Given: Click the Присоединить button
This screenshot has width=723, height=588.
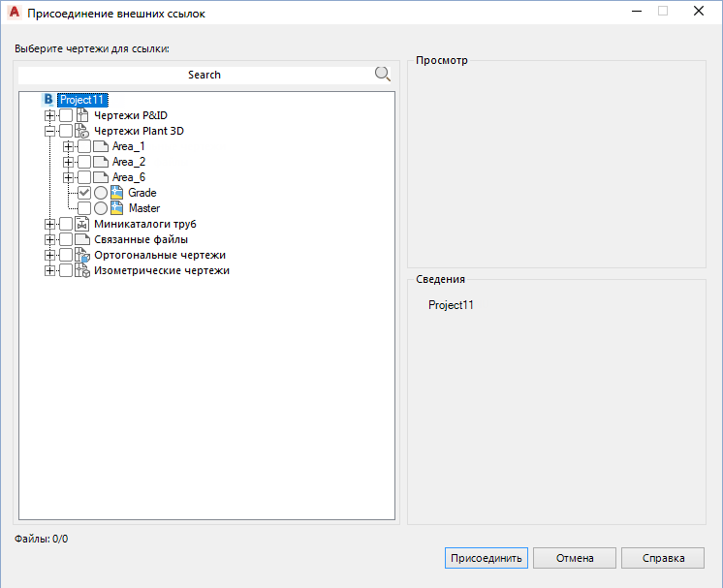Looking at the screenshot, I should click(486, 558).
